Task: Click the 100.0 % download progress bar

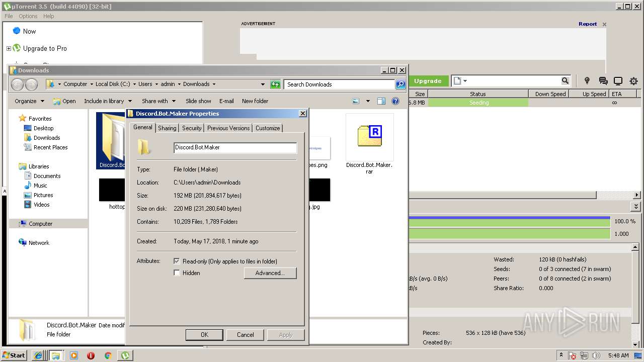Action: click(x=509, y=221)
